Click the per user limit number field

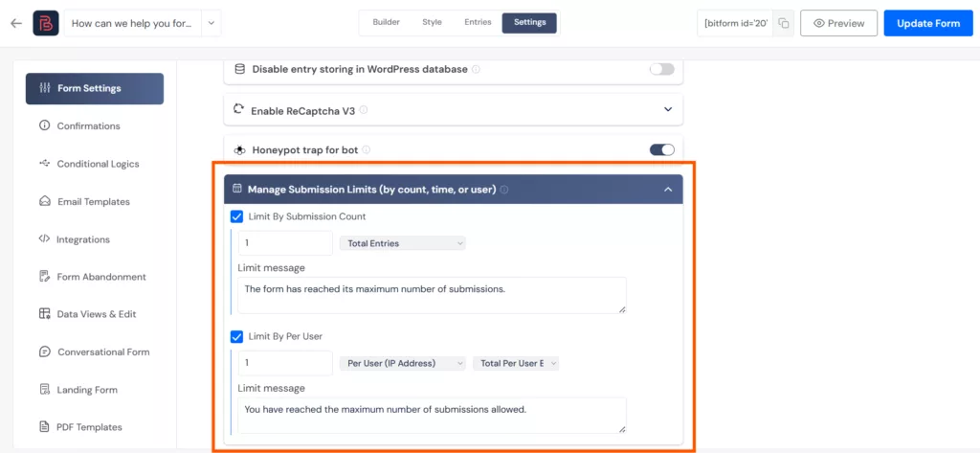point(285,364)
